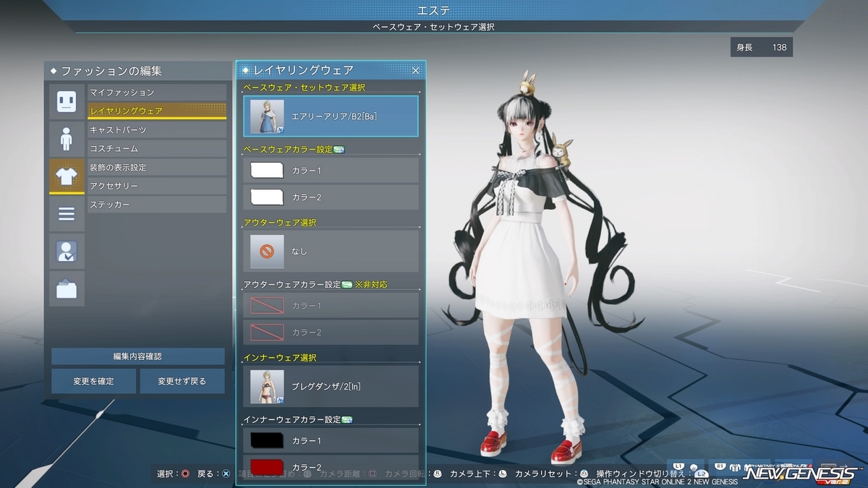This screenshot has width=868, height=488.
Task: Open アクセサリー menu entry
Action: pos(157,187)
